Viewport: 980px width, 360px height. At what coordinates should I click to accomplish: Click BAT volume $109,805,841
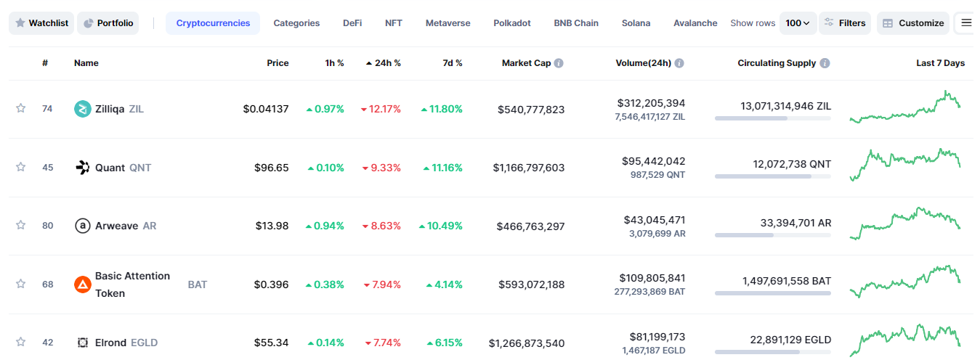652,278
